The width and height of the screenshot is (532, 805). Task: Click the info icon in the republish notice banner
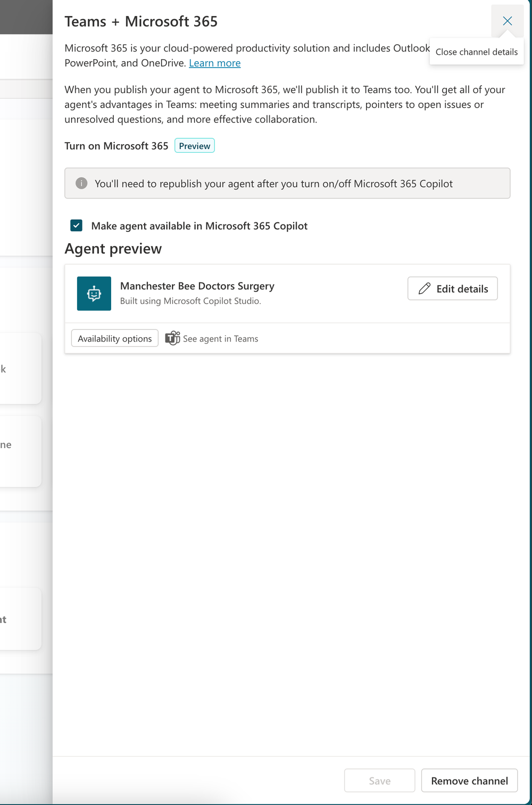81,183
